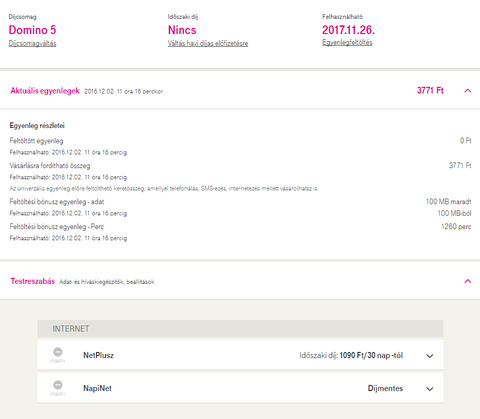480x419 pixels.
Task: Click the Nincs periodic fee value
Action: 182,30
